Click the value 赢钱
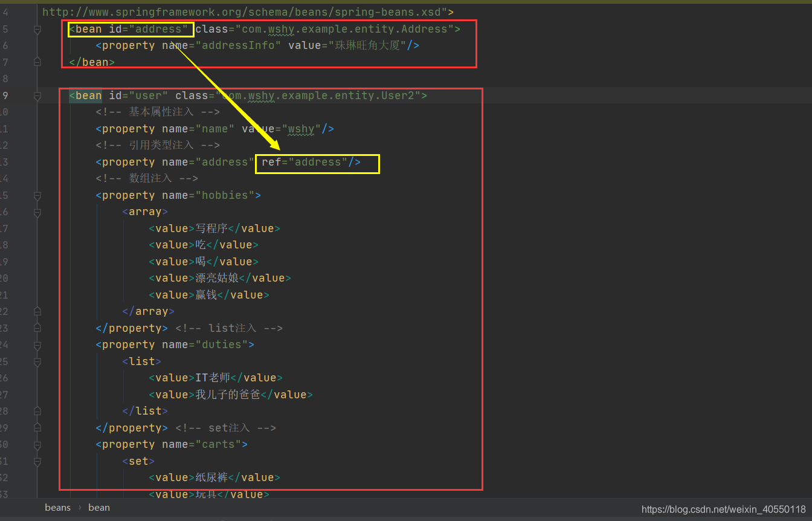Screen dimensions: 812x521 tap(206, 295)
